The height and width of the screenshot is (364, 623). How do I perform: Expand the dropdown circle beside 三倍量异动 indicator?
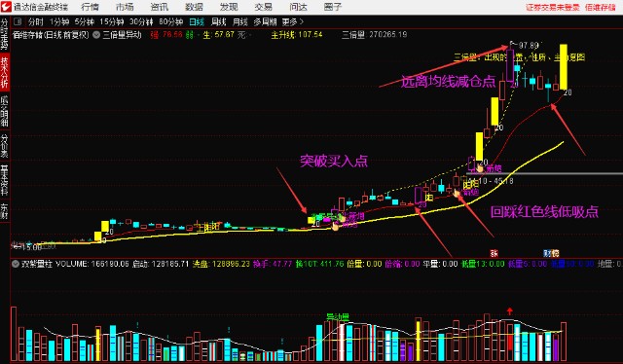coord(96,35)
